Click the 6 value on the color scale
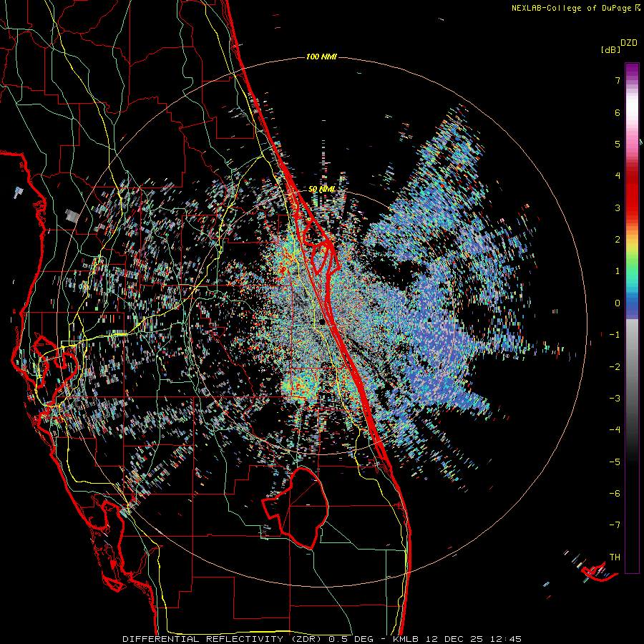Image resolution: width=644 pixels, height=644 pixels. pyautogui.click(x=618, y=112)
